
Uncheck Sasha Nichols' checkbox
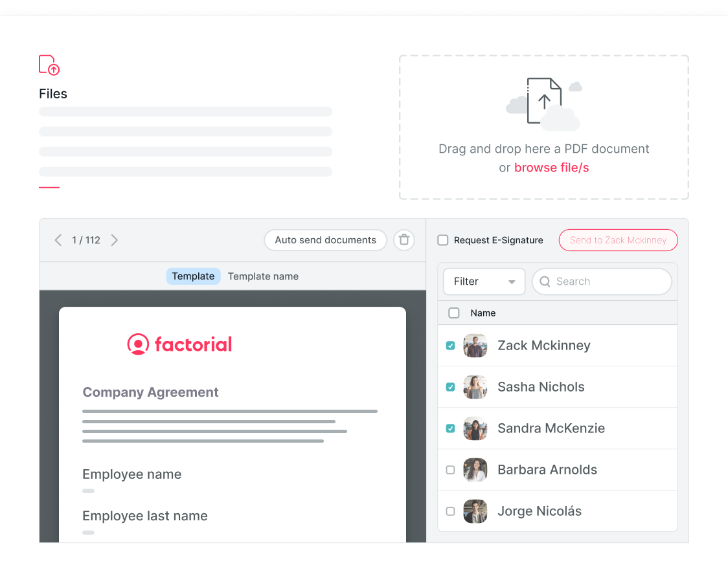point(450,387)
